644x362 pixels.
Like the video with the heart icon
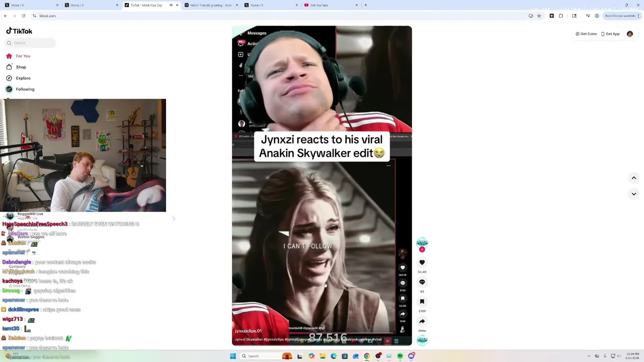(x=422, y=262)
